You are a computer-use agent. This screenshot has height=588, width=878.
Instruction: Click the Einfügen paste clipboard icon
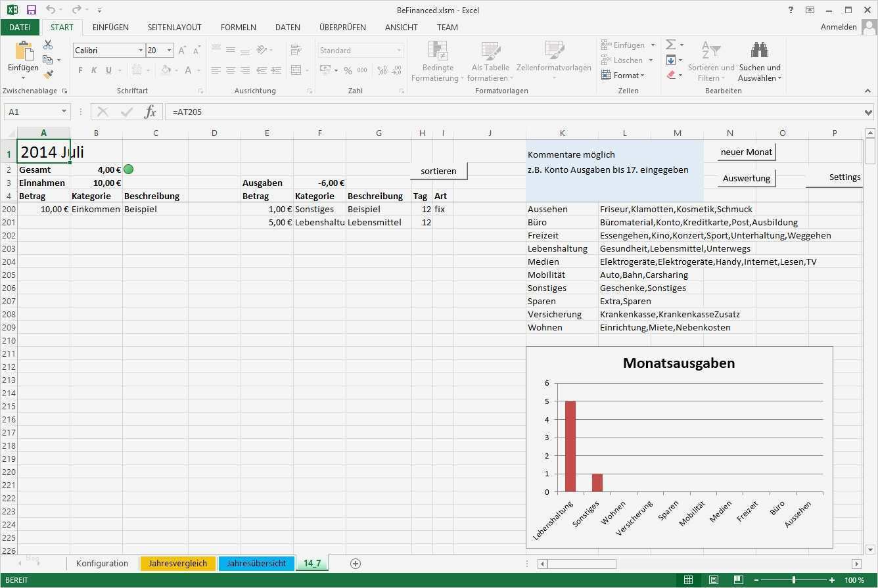click(x=23, y=51)
